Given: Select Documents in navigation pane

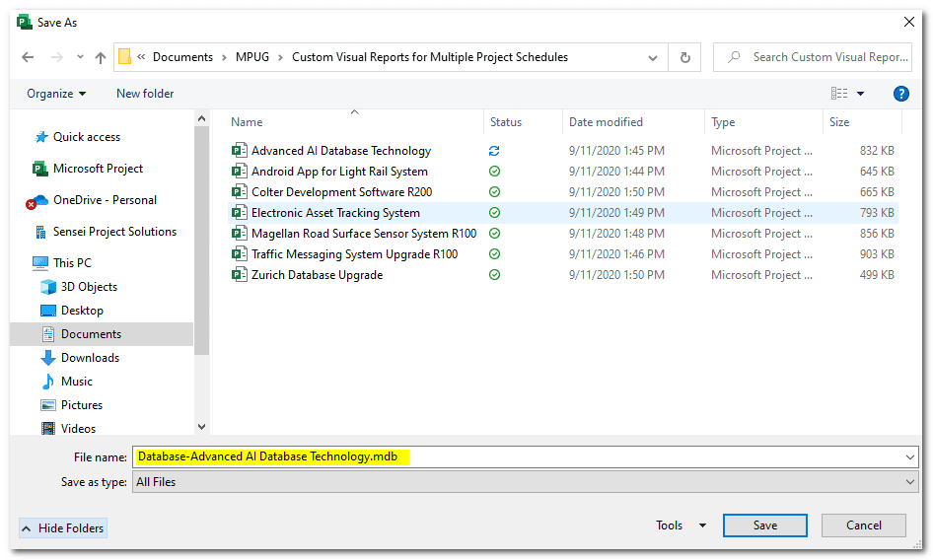Looking at the screenshot, I should tap(102, 334).
